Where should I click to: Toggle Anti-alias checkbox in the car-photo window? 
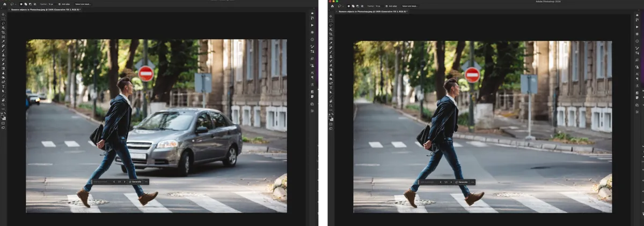[x=59, y=4]
